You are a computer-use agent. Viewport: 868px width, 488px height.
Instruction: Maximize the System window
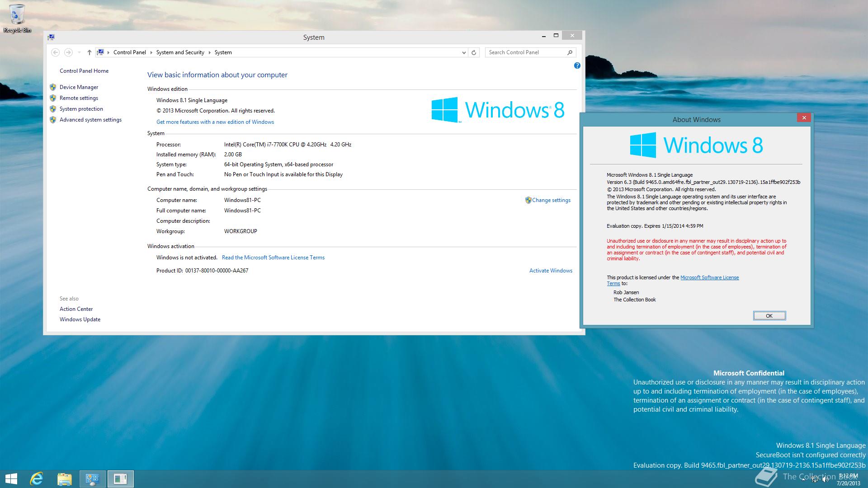pos(556,36)
